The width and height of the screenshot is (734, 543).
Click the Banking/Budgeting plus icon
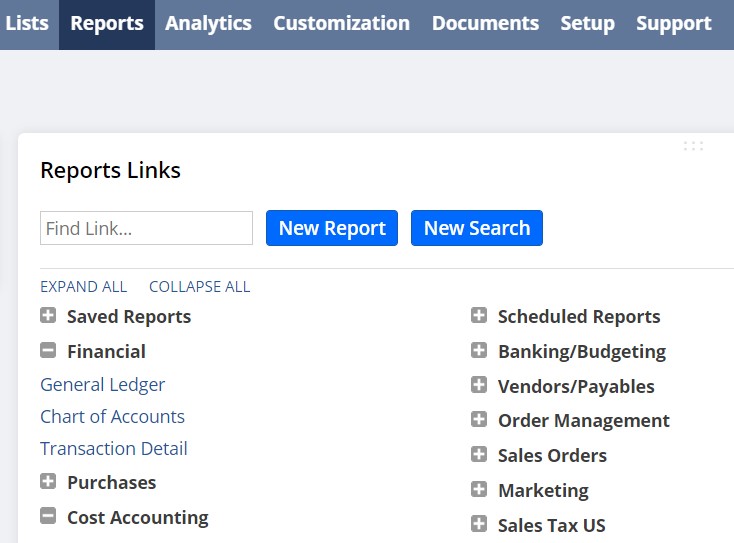coord(479,351)
